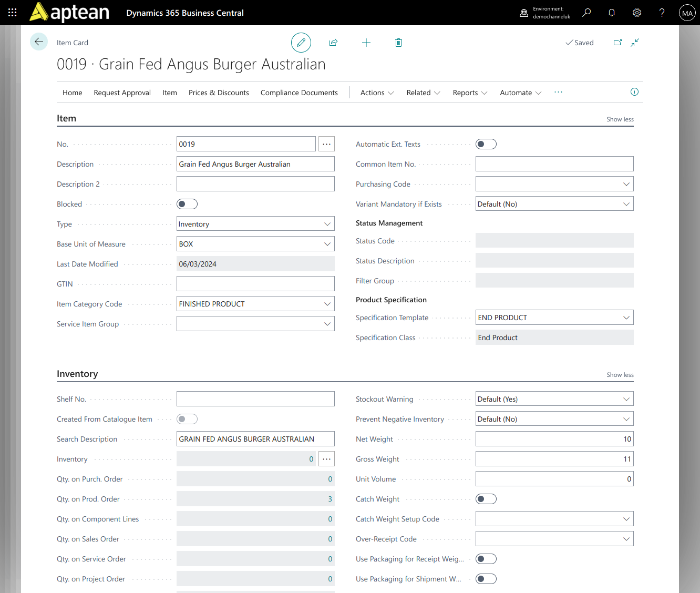Click the Gross Weight field
Screen dimensions: 700x593
pos(554,459)
